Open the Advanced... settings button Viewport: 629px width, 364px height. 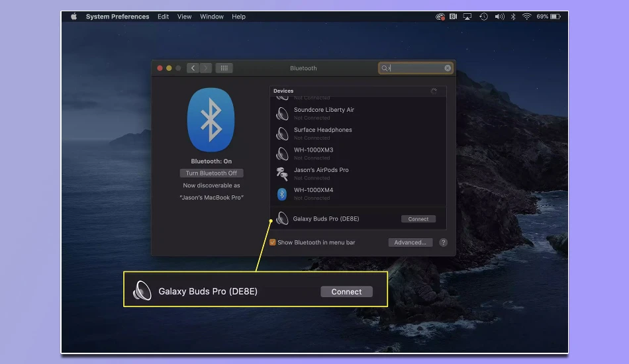click(410, 242)
